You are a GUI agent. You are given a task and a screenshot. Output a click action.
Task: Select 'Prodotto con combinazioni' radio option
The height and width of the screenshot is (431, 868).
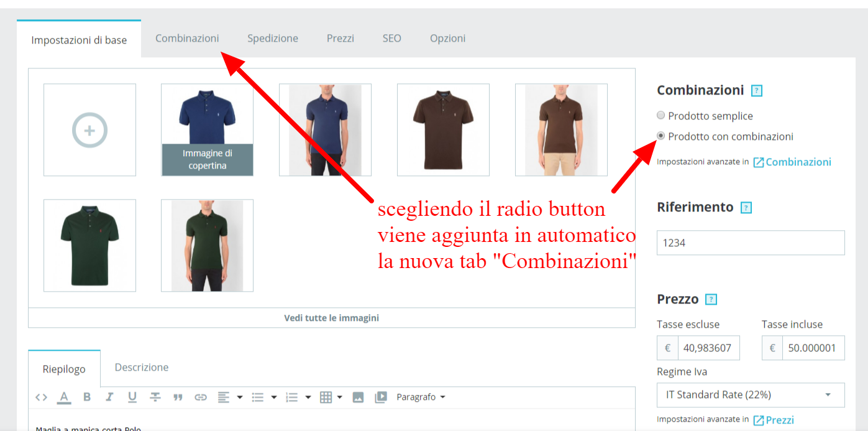[x=660, y=136]
